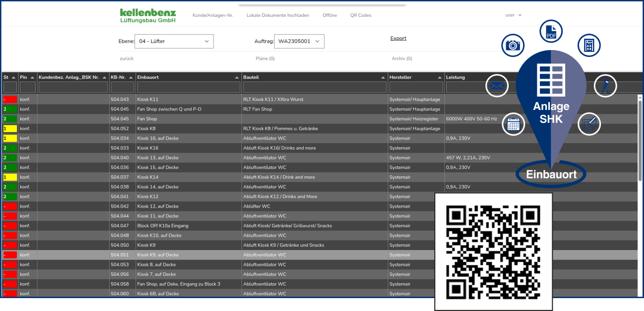Open the user account dropdown
This screenshot has height=311, width=644.
click(513, 15)
